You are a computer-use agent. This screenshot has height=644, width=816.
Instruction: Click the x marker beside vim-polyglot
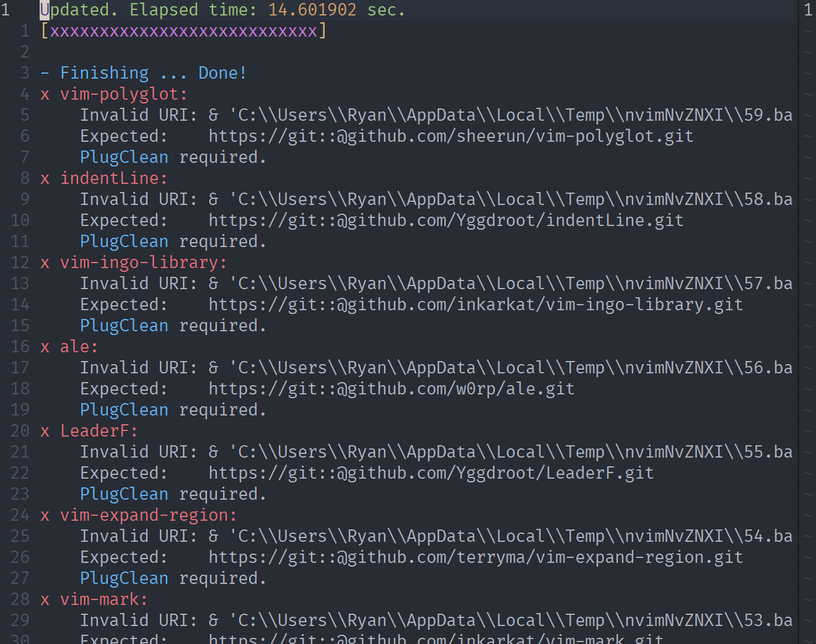pyautogui.click(x=44, y=94)
